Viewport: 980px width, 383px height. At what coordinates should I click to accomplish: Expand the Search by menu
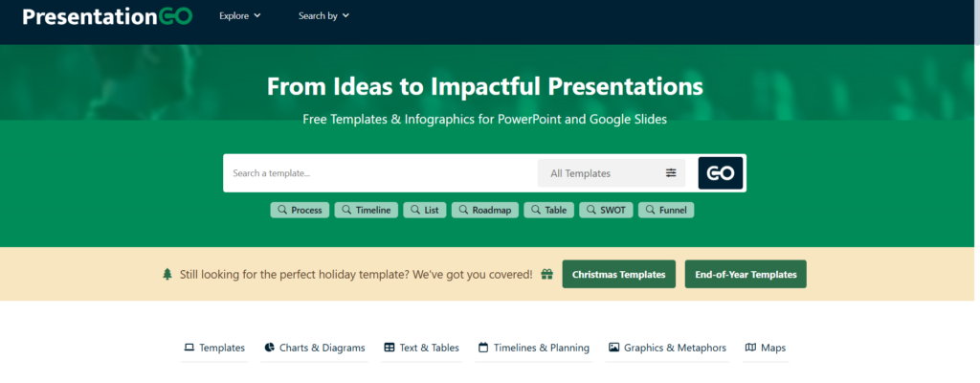click(323, 15)
